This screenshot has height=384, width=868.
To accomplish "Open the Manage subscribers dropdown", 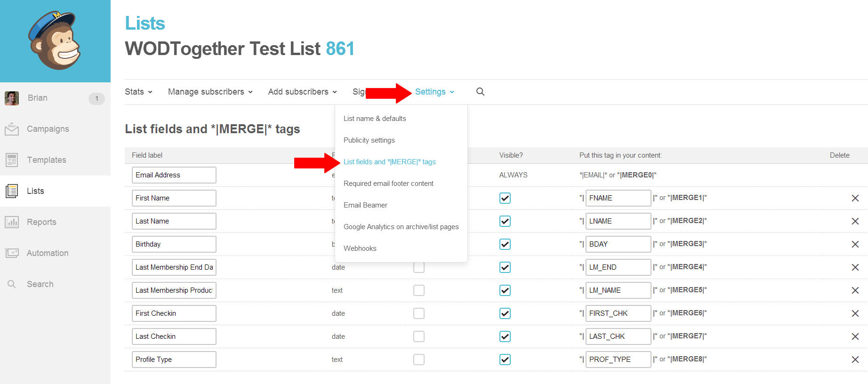I will click(210, 92).
